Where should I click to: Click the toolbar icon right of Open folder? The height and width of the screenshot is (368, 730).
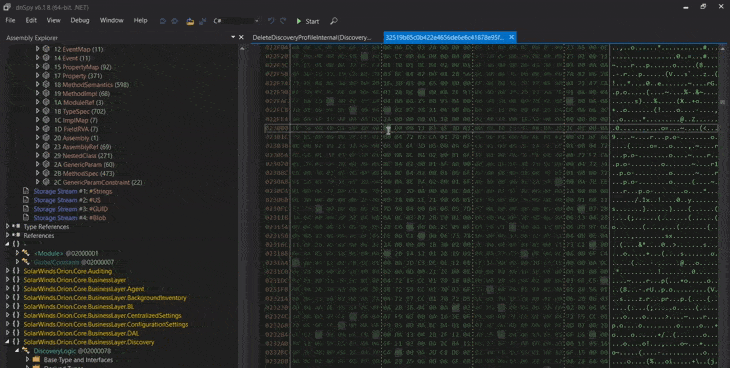pos(203,21)
